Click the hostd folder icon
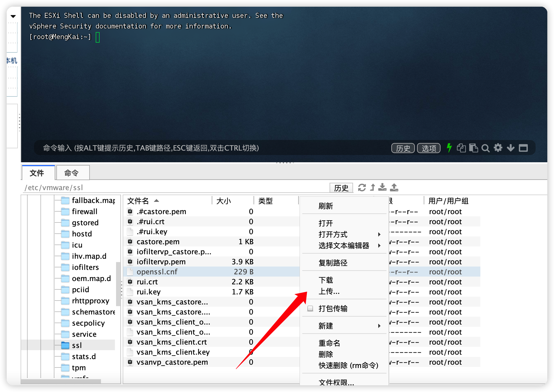The image size is (554, 392). 65,234
